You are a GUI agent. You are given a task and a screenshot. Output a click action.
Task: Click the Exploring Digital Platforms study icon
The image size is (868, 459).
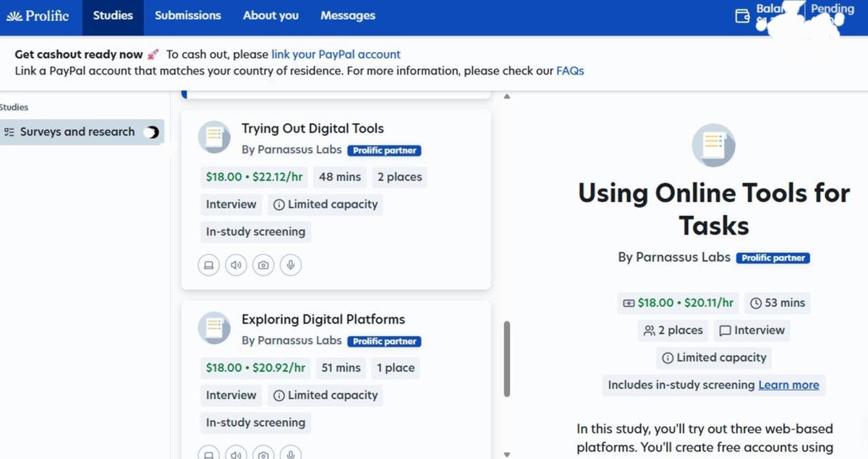[x=214, y=328]
